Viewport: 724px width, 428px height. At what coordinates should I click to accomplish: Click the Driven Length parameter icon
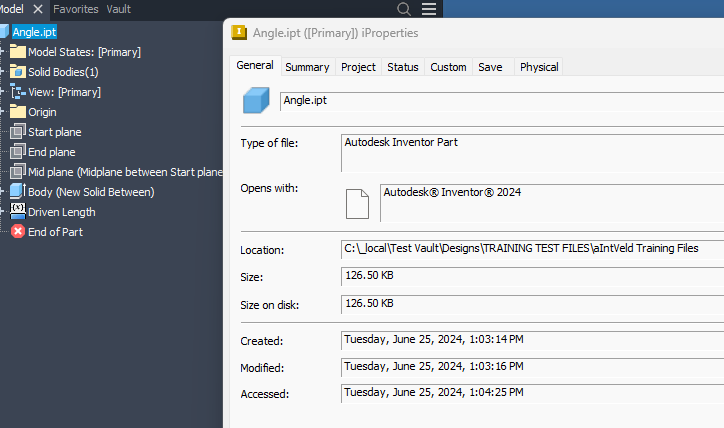(x=18, y=211)
